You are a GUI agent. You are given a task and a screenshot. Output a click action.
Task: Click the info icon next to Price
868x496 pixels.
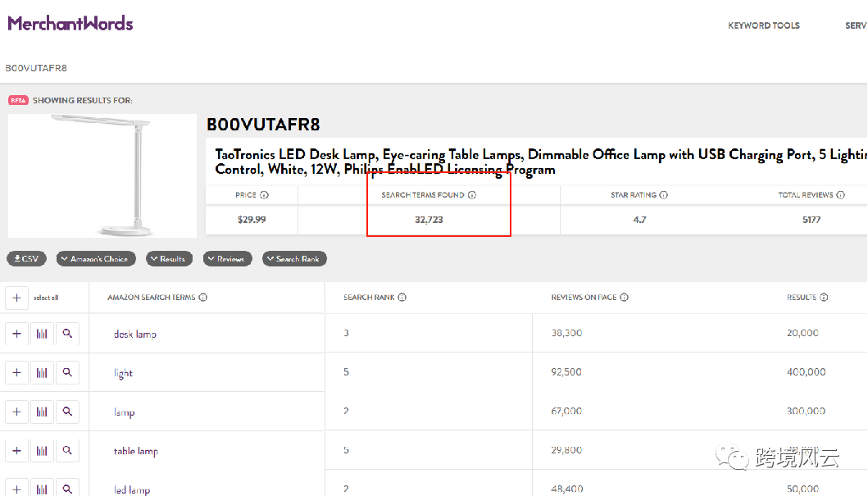coord(264,195)
